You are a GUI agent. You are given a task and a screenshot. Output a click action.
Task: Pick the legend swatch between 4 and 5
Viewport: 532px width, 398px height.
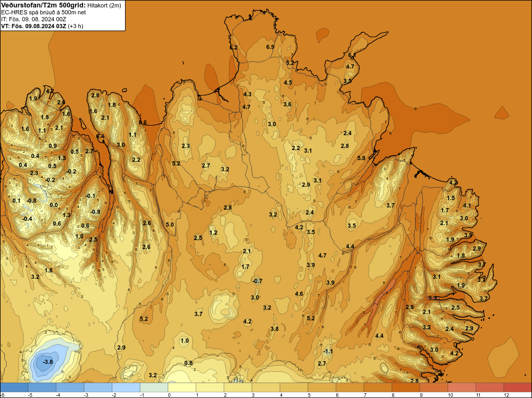tap(294, 387)
